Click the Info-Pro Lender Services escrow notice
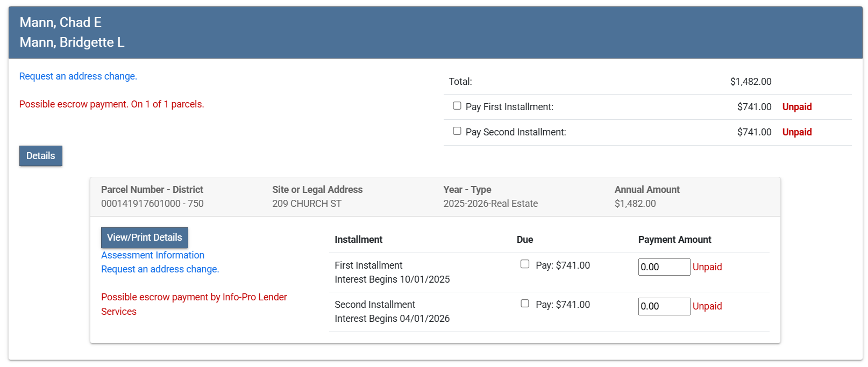Viewport: 868px width, 367px height. pos(194,304)
